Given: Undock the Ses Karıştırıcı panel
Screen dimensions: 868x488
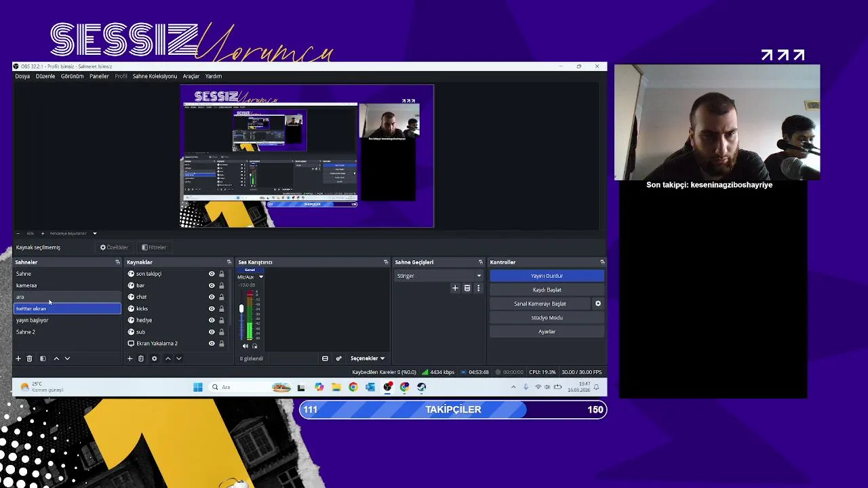Looking at the screenshot, I should [386, 262].
